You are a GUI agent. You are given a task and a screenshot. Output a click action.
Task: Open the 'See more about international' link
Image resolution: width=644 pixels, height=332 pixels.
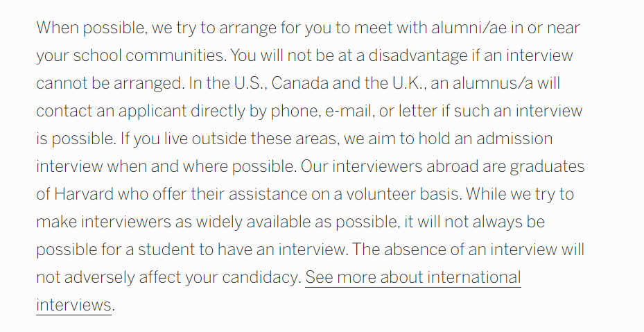pyautogui.click(x=413, y=277)
